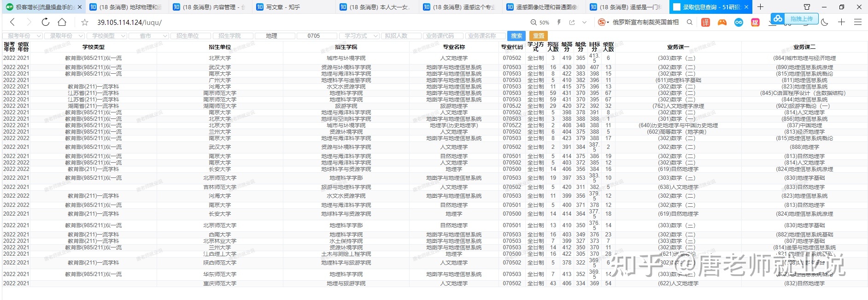
Task: Click the 重庆师范大学 cell
Action: (x=220, y=283)
